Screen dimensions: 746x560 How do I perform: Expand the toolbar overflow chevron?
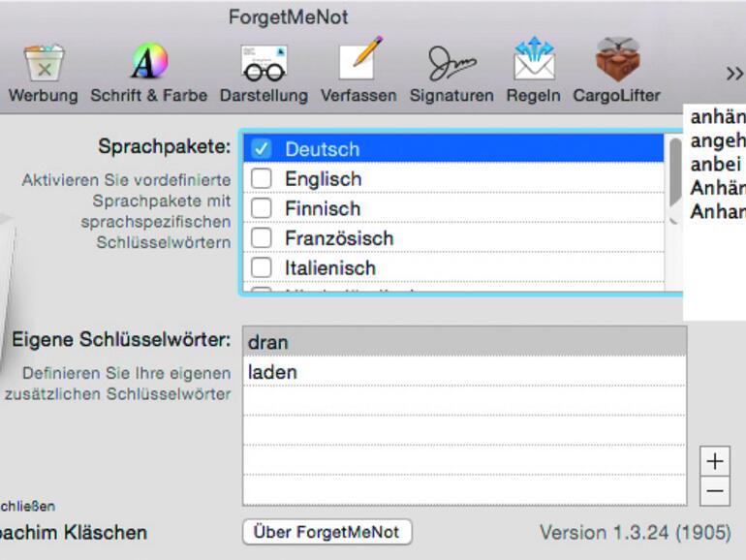pos(734,74)
